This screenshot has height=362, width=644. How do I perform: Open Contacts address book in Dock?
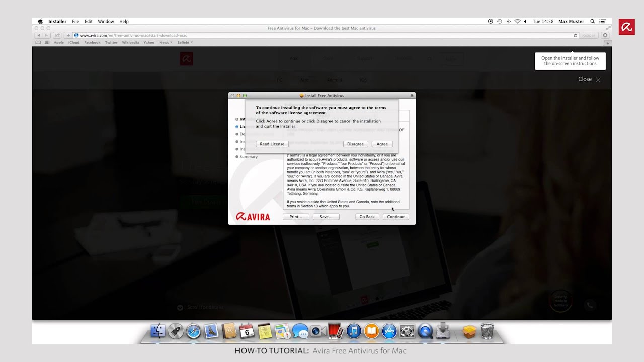(x=229, y=331)
